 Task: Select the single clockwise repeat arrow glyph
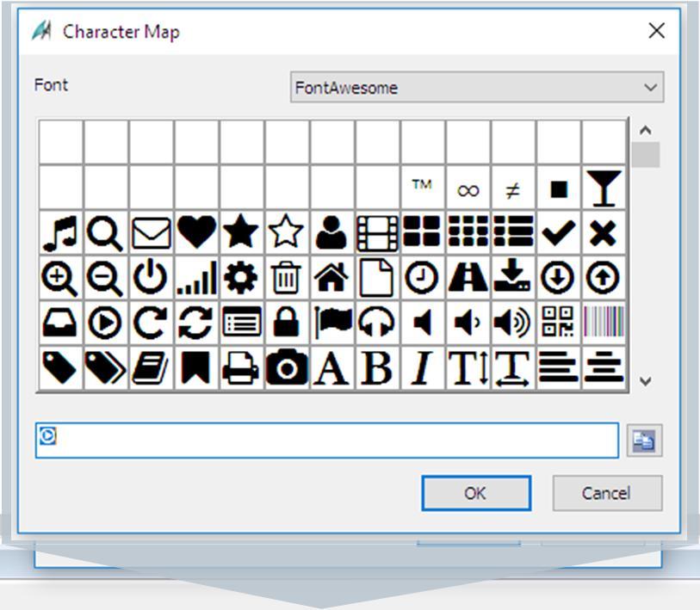click(152, 323)
